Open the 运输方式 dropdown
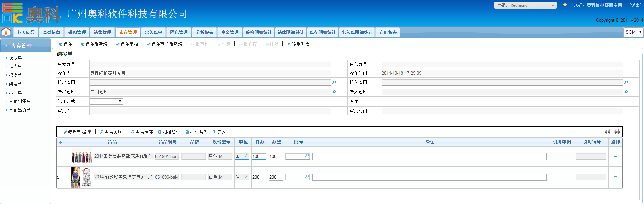 [106, 101]
